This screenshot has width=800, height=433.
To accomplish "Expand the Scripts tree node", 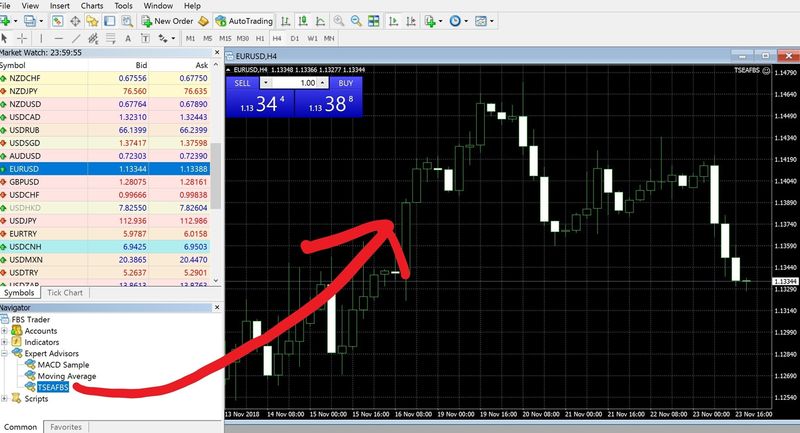I will pos(6,398).
